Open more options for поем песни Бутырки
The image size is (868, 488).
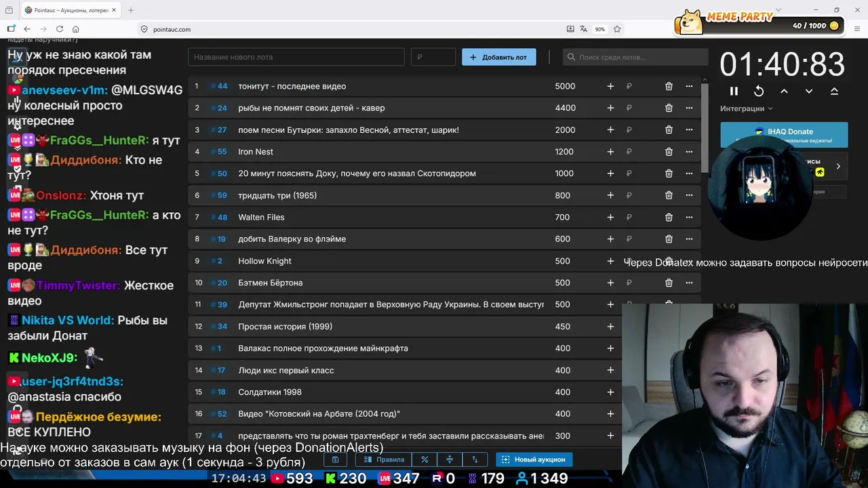[689, 129]
